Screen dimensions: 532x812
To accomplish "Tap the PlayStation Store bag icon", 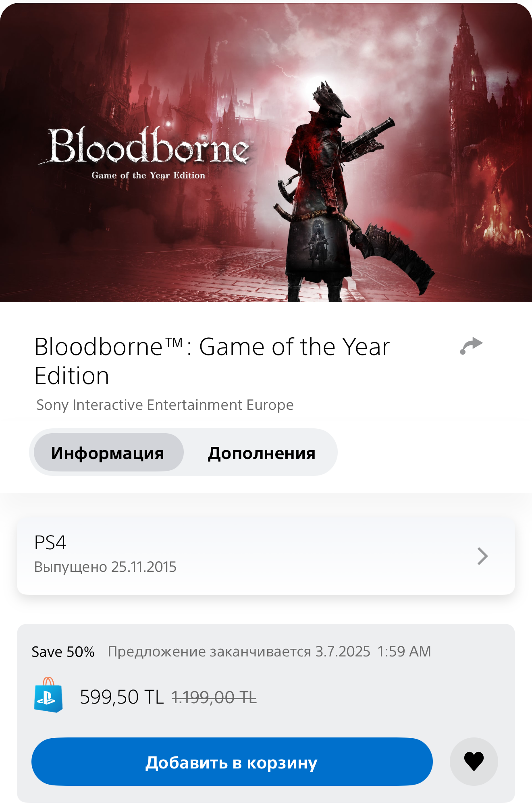I will 48,695.
